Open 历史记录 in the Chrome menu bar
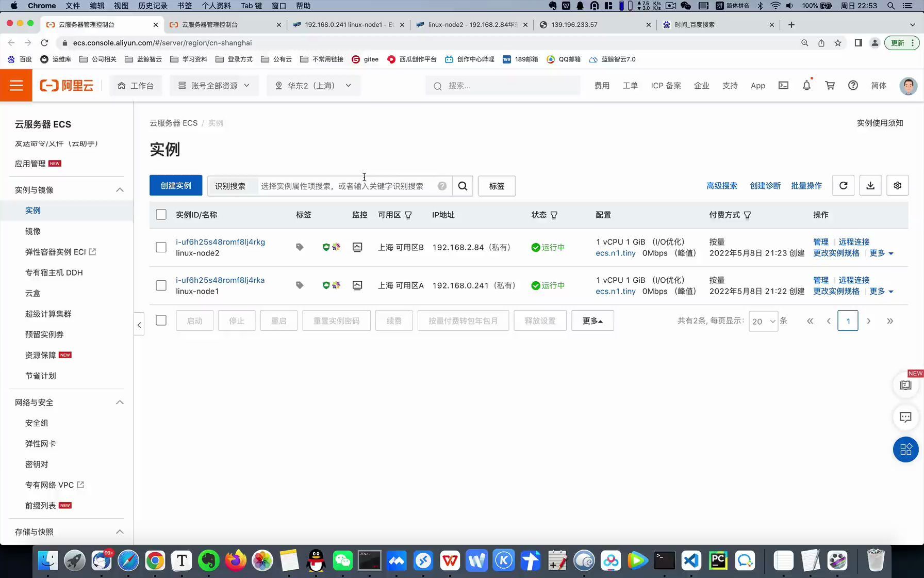The image size is (924, 578). coord(153,6)
